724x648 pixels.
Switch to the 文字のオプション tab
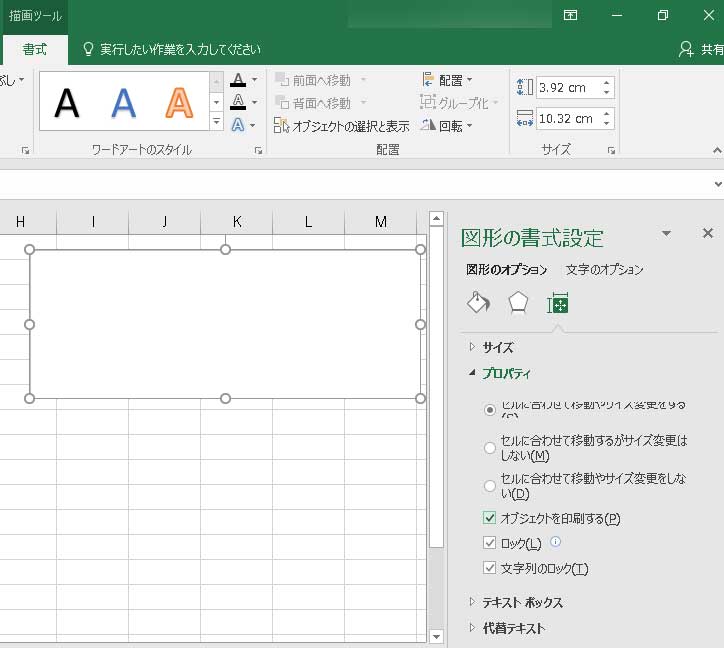pos(604,269)
